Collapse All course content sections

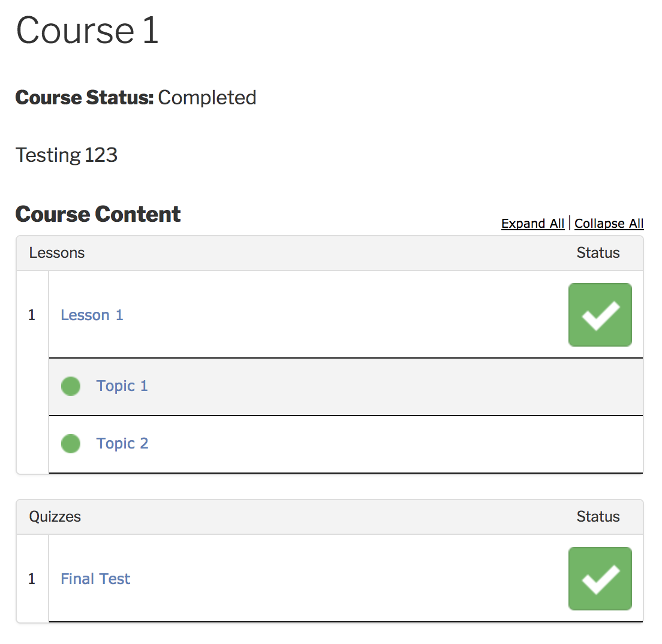pyautogui.click(x=609, y=223)
